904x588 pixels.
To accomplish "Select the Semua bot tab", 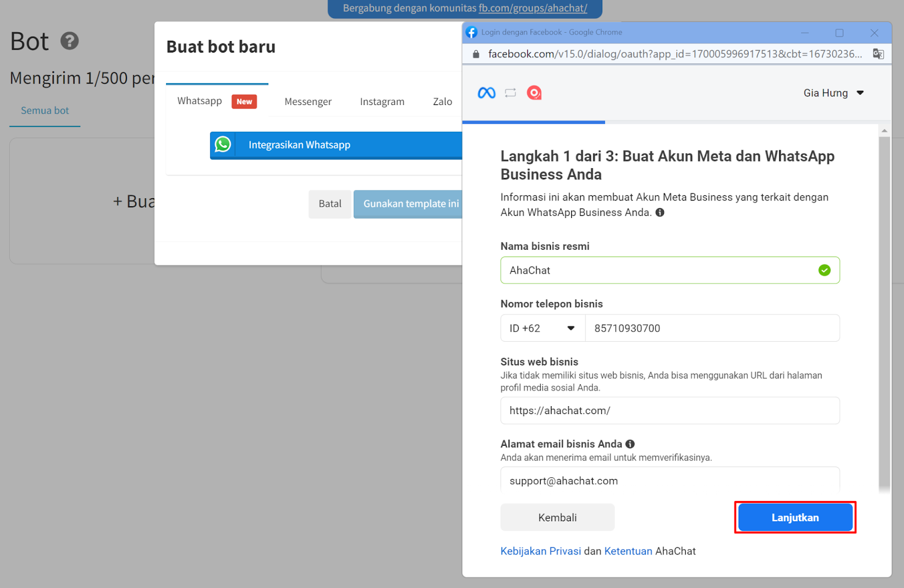I will click(x=45, y=111).
